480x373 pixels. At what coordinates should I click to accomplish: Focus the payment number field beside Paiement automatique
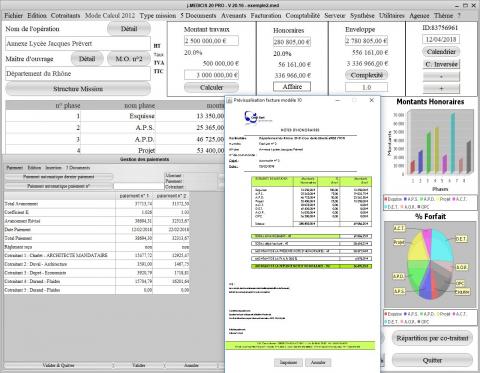pos(138,186)
